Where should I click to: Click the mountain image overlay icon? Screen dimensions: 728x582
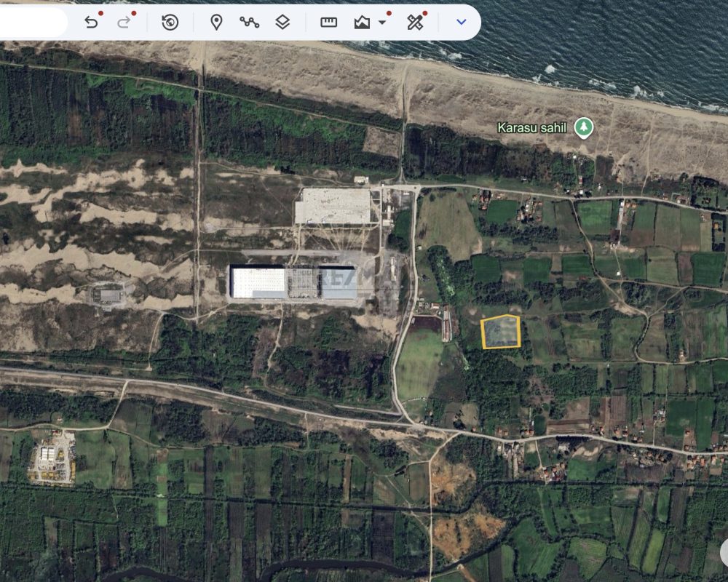pyautogui.click(x=362, y=23)
